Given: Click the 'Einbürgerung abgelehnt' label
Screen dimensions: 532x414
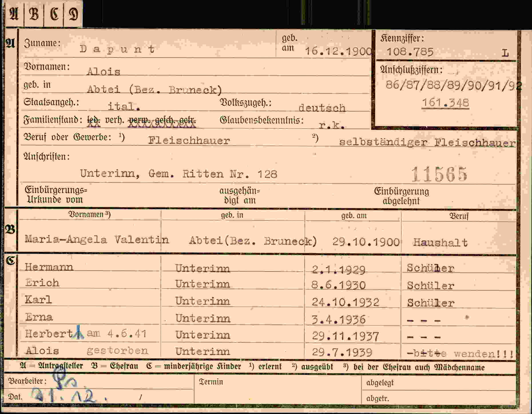Looking at the screenshot, I should [401, 196].
